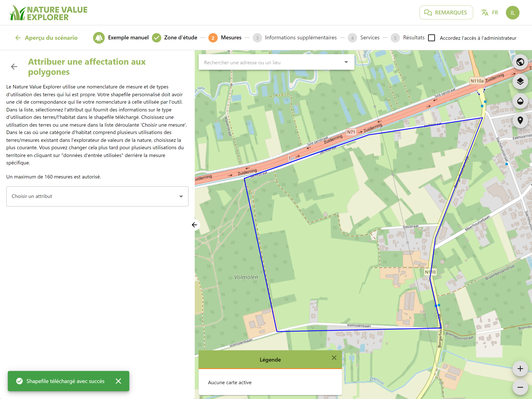Tick the Accordez l'accès à l'administrateur checkbox
The height and width of the screenshot is (399, 532).
coord(432,38)
